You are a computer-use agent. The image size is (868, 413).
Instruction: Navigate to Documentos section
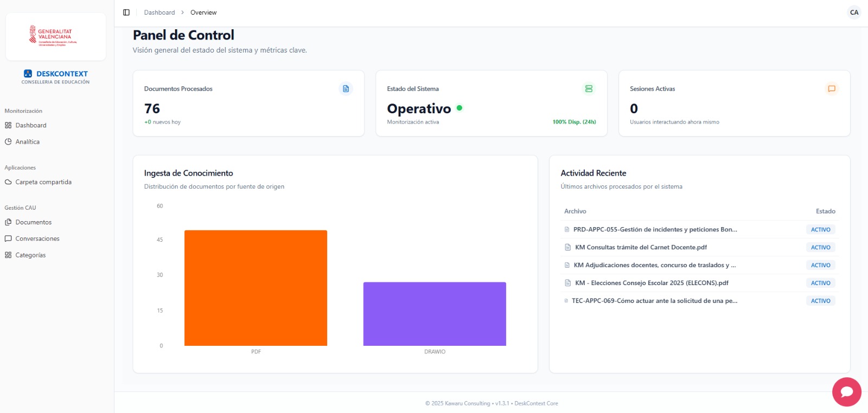pos(33,222)
